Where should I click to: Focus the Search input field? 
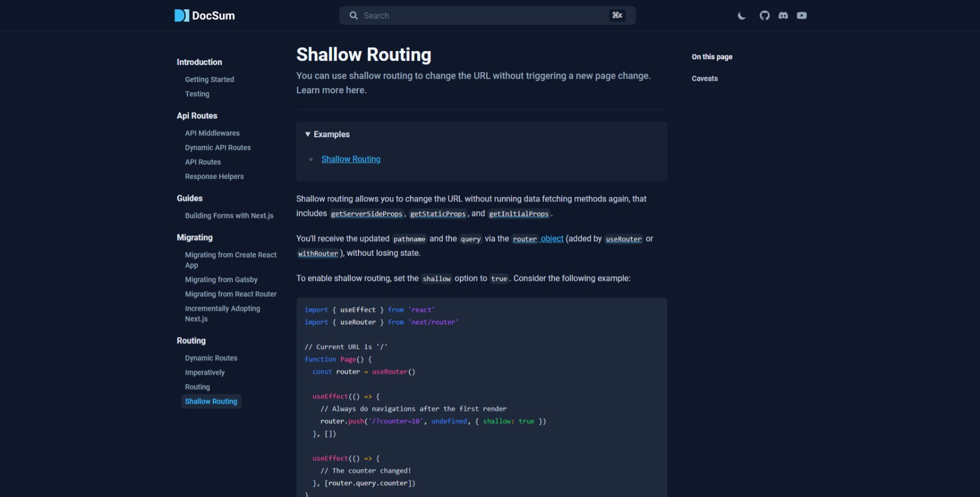click(x=487, y=15)
